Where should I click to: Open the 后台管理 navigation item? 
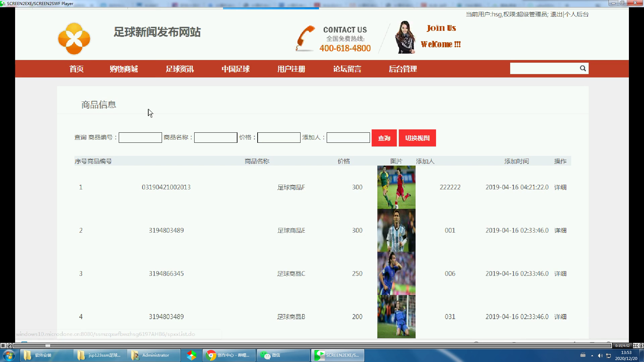tap(403, 69)
